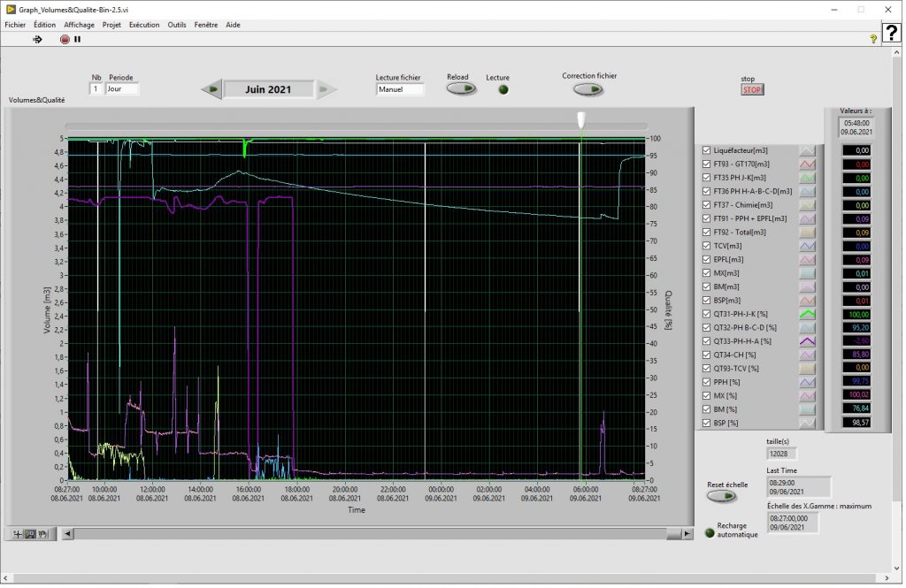Open the Periode dropdown showing Jour

[x=122, y=89]
